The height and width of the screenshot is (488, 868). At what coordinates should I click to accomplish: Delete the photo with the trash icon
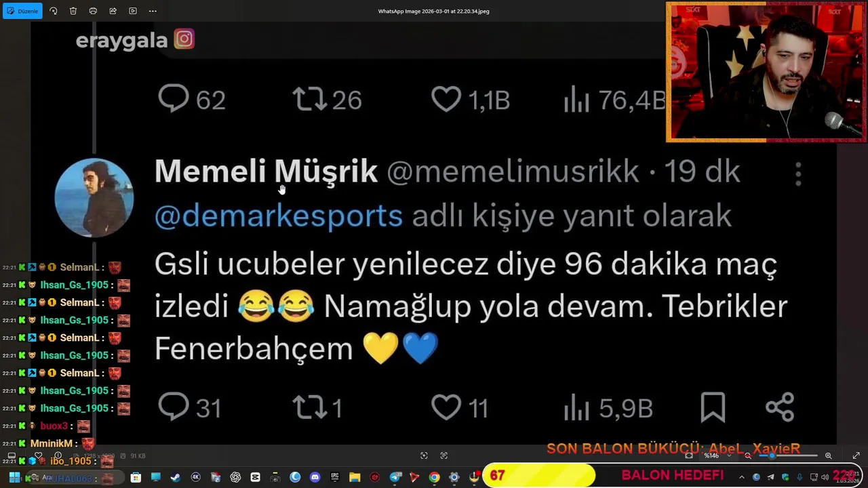(73, 11)
